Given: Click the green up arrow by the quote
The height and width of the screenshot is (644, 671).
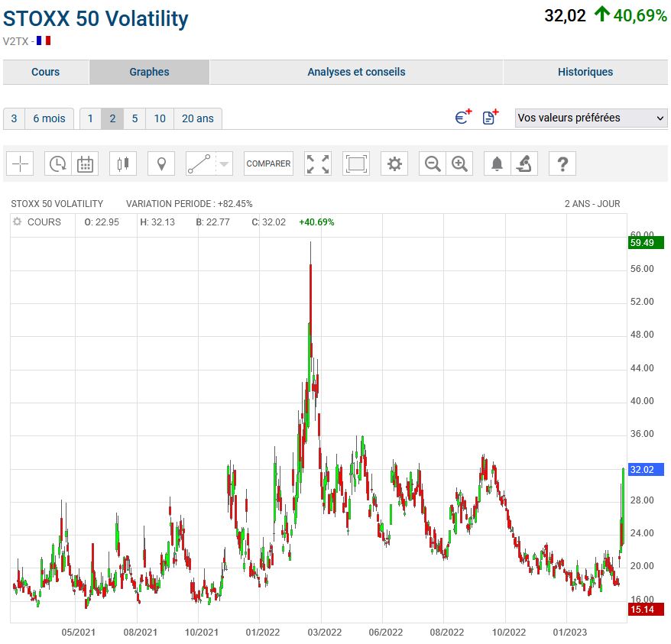Looking at the screenshot, I should tap(602, 14).
